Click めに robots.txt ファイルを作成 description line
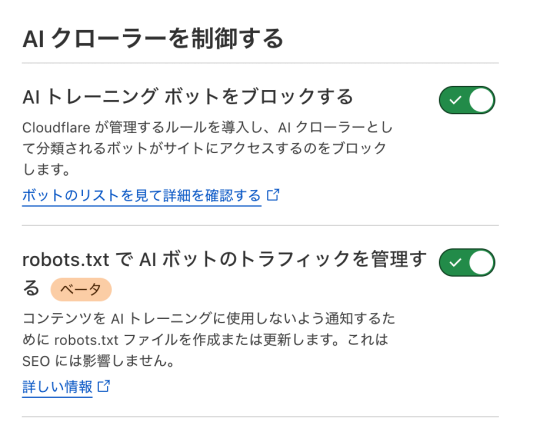This screenshot has height=432, width=533. tap(205, 340)
